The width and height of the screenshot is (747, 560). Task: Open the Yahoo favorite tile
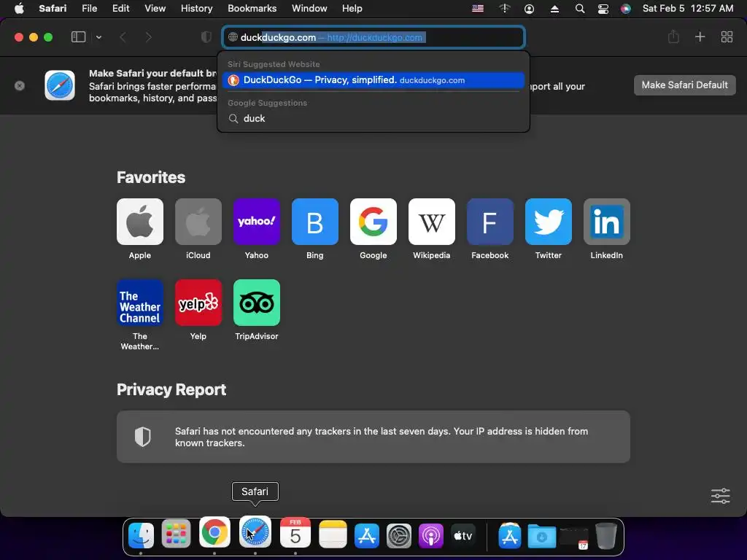coord(256,222)
